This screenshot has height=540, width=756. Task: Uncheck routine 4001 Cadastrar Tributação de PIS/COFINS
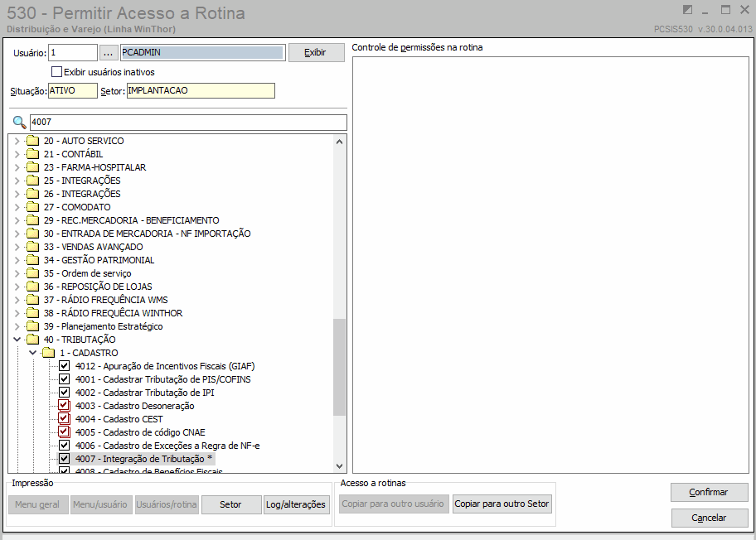[x=64, y=379]
